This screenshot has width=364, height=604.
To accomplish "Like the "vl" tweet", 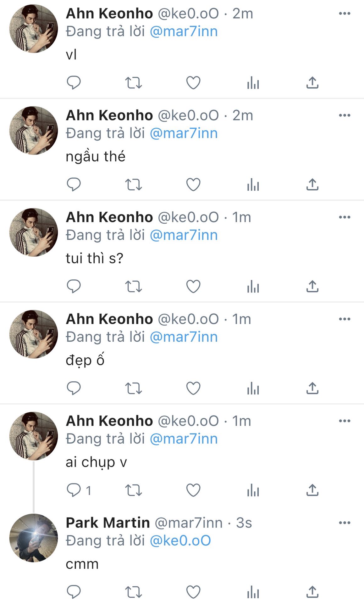I will tap(193, 83).
